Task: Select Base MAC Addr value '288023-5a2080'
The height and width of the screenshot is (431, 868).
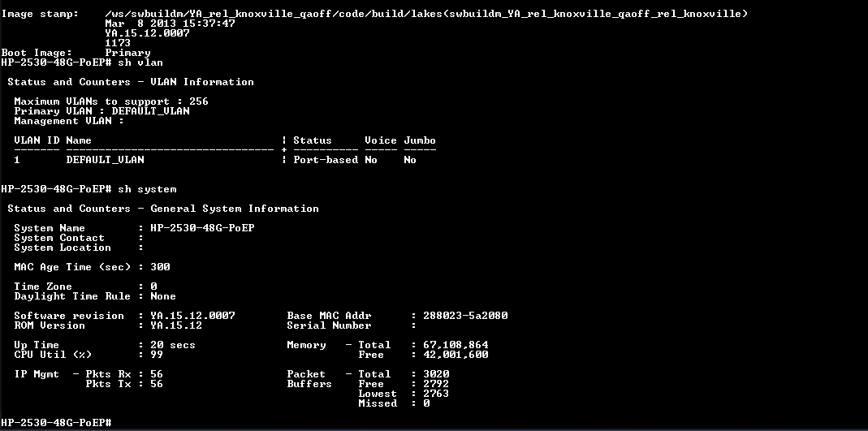Action: click(465, 316)
